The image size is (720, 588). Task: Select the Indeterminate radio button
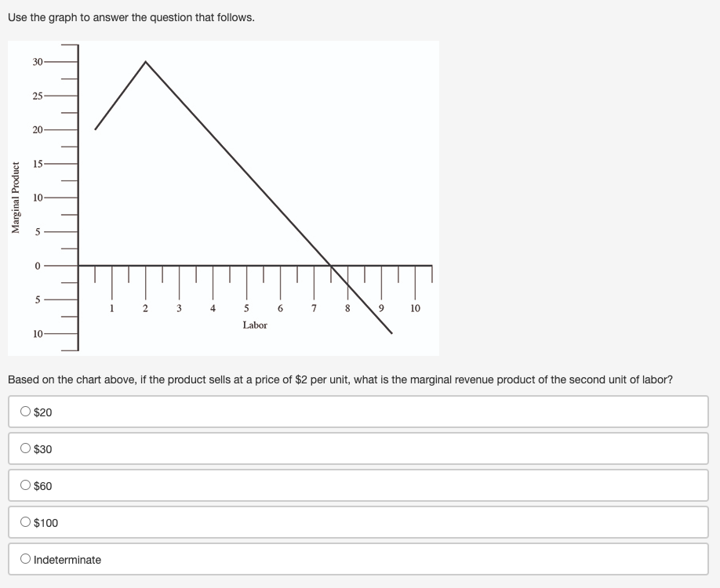(26, 559)
